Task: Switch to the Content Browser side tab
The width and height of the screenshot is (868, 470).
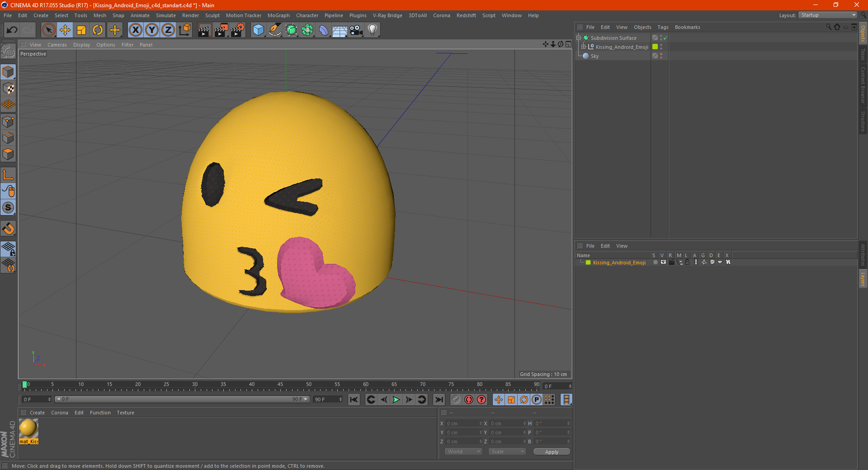Action: [863, 85]
